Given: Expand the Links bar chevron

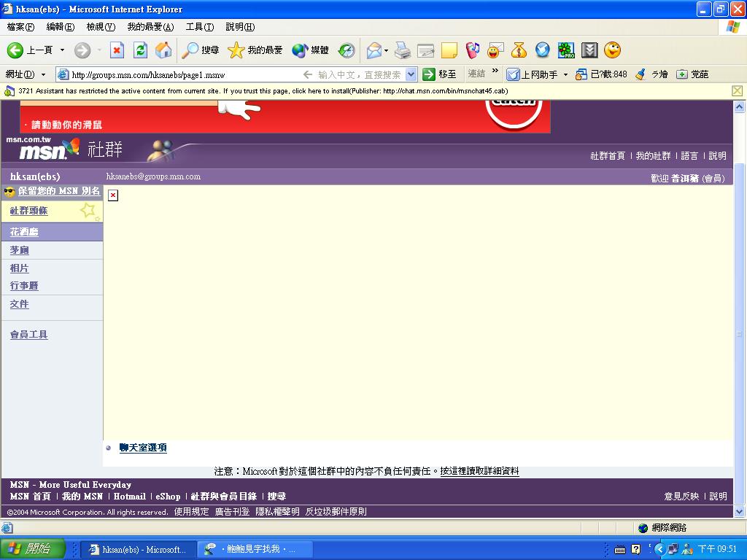Looking at the screenshot, I should 495,71.
